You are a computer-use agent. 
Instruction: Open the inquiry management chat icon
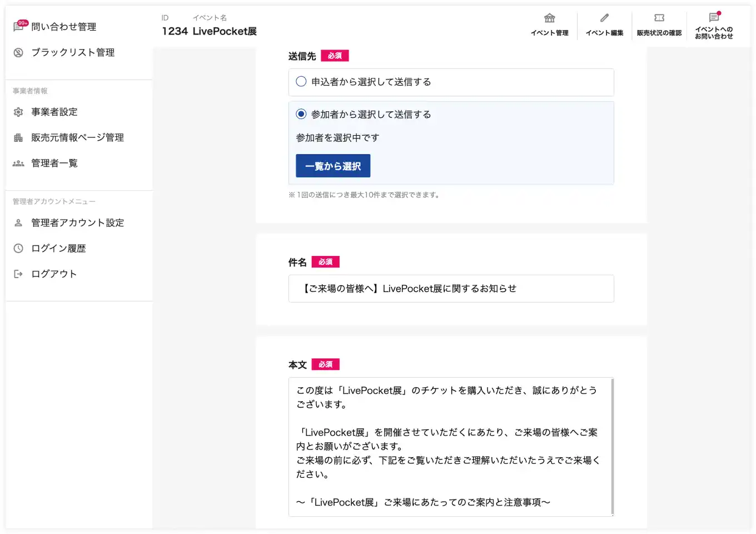pyautogui.click(x=18, y=27)
